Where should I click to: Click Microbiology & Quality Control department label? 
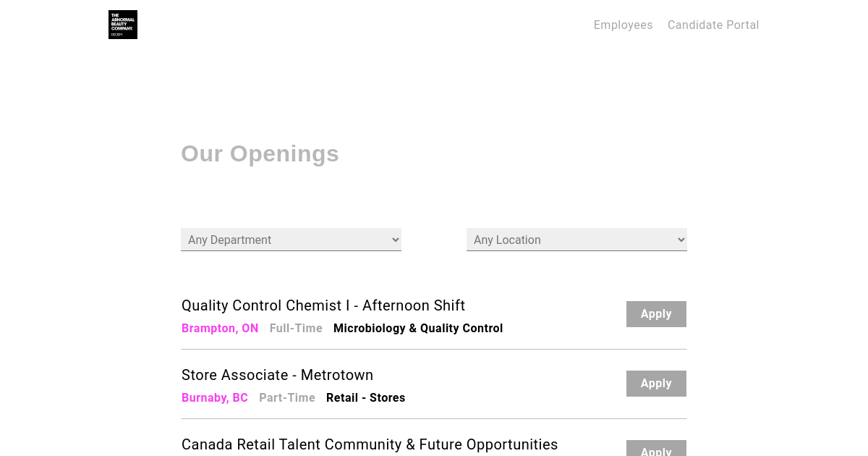[x=418, y=328]
